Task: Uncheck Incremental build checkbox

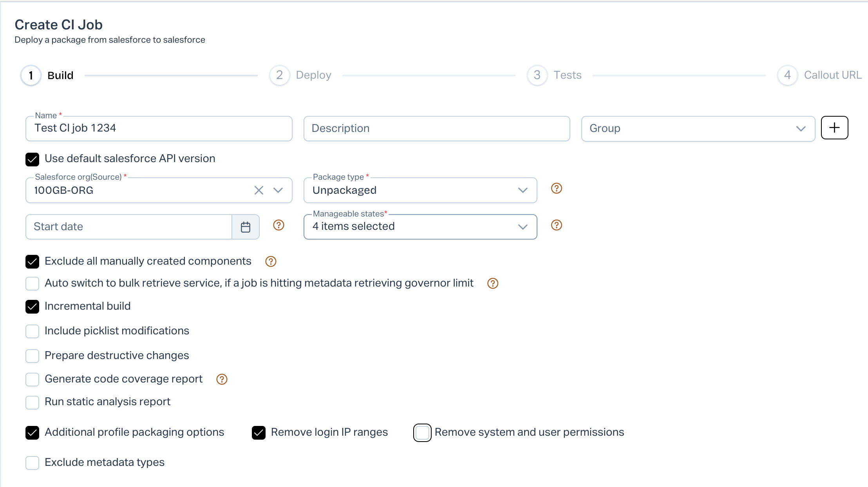Action: point(33,307)
